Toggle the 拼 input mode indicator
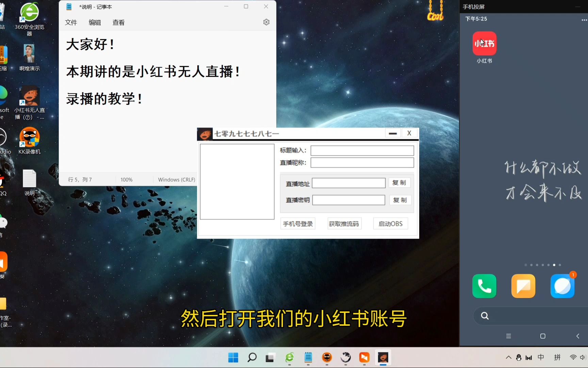The width and height of the screenshot is (588, 368). [x=557, y=357]
